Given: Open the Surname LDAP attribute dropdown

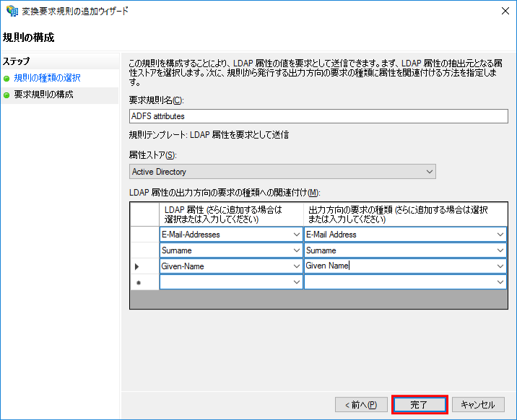Looking at the screenshot, I should click(297, 250).
